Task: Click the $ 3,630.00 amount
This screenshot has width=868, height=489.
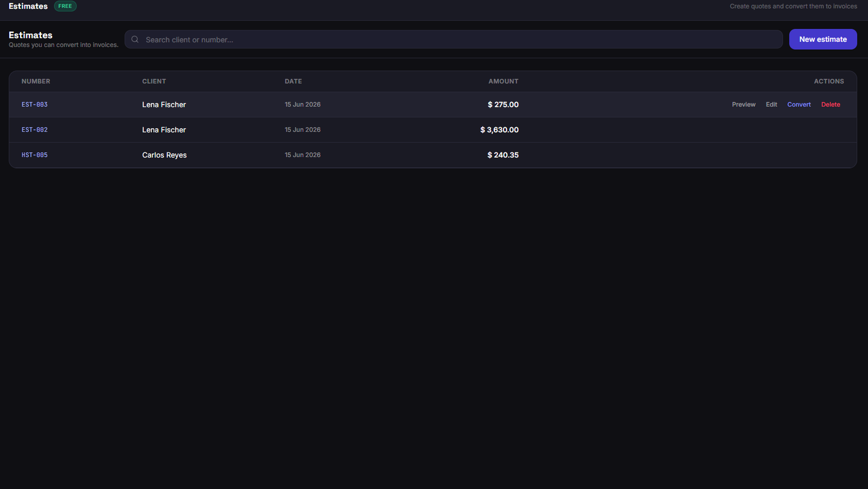Action: point(499,130)
